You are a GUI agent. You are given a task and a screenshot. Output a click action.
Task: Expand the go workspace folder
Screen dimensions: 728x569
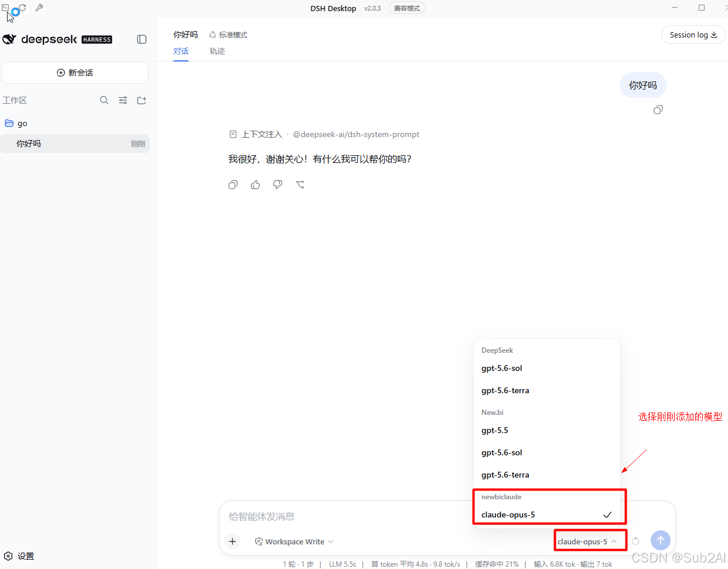coord(75,123)
